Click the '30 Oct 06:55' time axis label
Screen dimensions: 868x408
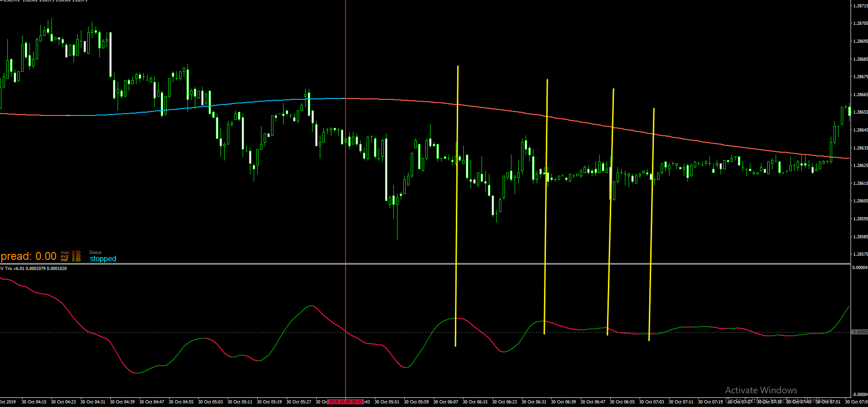point(622,402)
